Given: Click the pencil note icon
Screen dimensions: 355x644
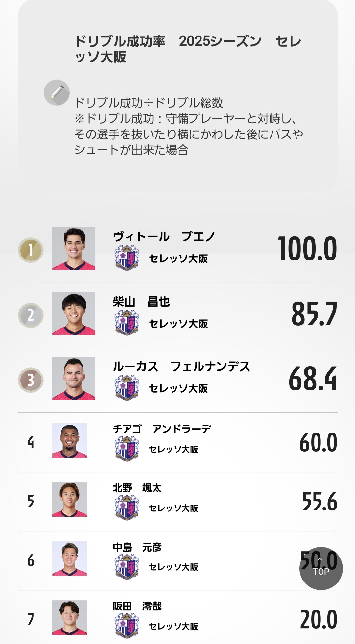Looking at the screenshot, I should (x=57, y=92).
